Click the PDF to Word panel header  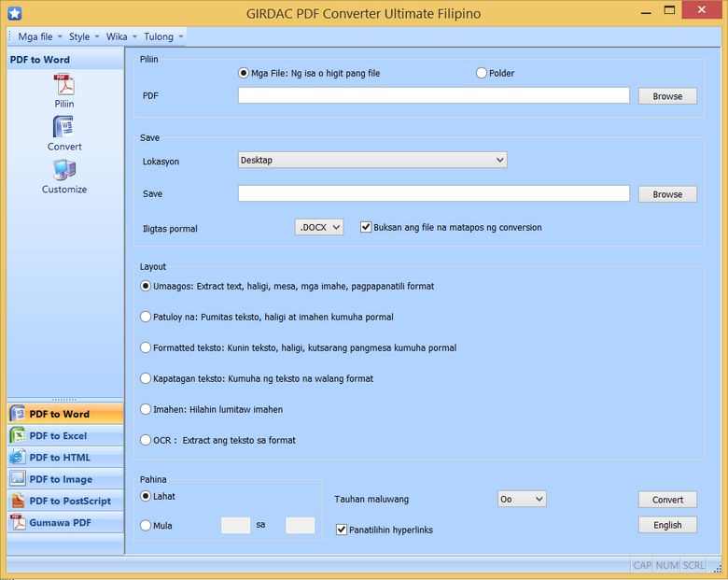click(x=65, y=60)
